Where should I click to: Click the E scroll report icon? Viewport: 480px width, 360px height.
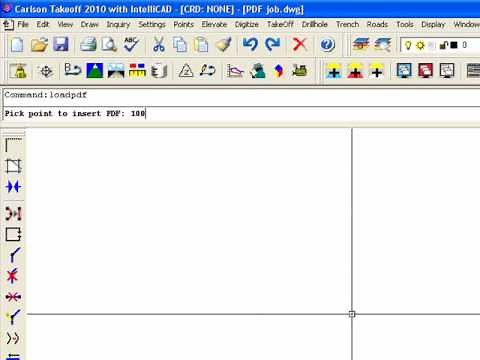pos(159,71)
